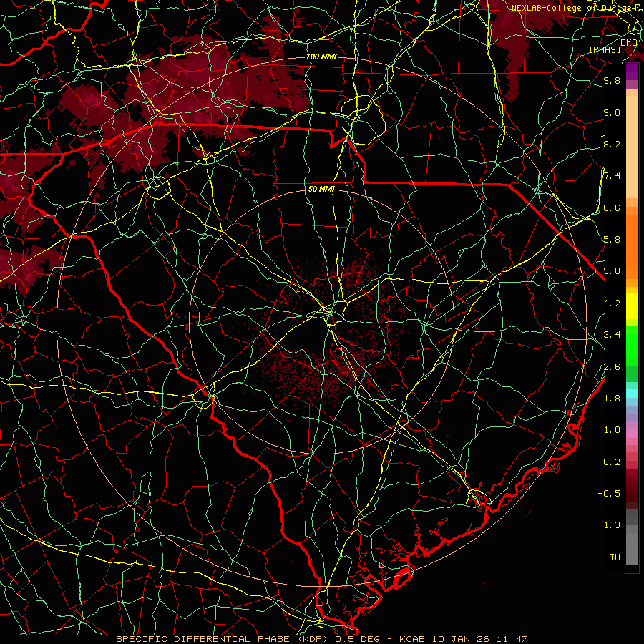Click the 10 JAN 26 date text
Viewport: 644px width, 644px height.
(460, 639)
